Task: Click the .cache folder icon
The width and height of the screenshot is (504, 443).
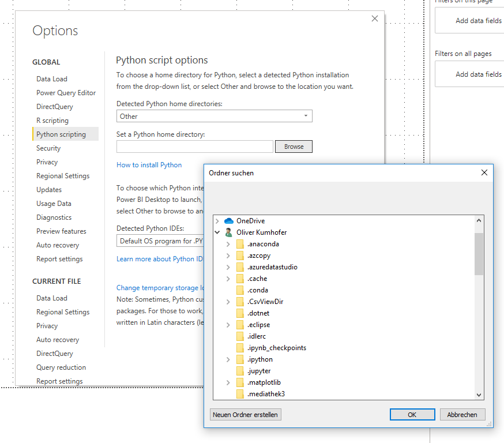Action: 240,279
